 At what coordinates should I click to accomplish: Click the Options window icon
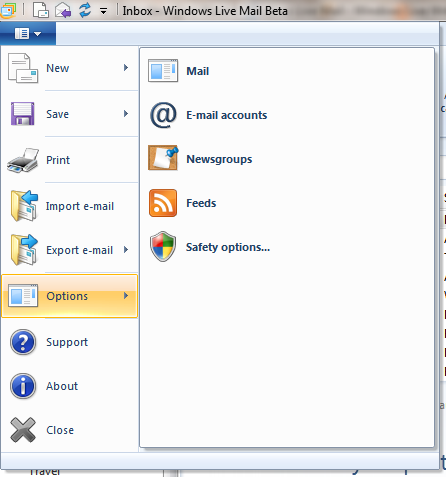click(23, 295)
